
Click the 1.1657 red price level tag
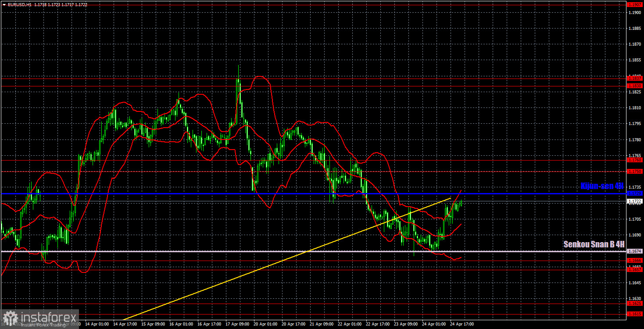[635, 270]
